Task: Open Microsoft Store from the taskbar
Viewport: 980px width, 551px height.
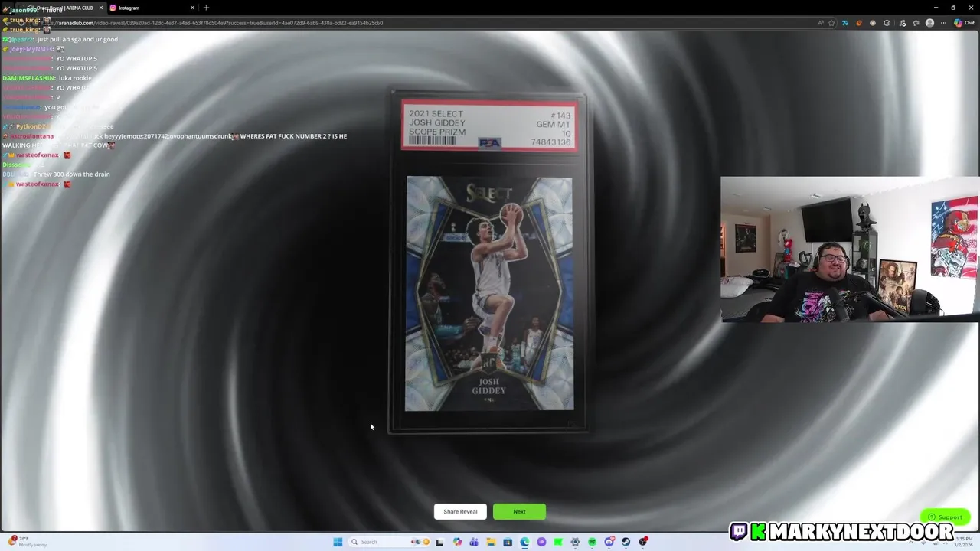Action: point(508,542)
